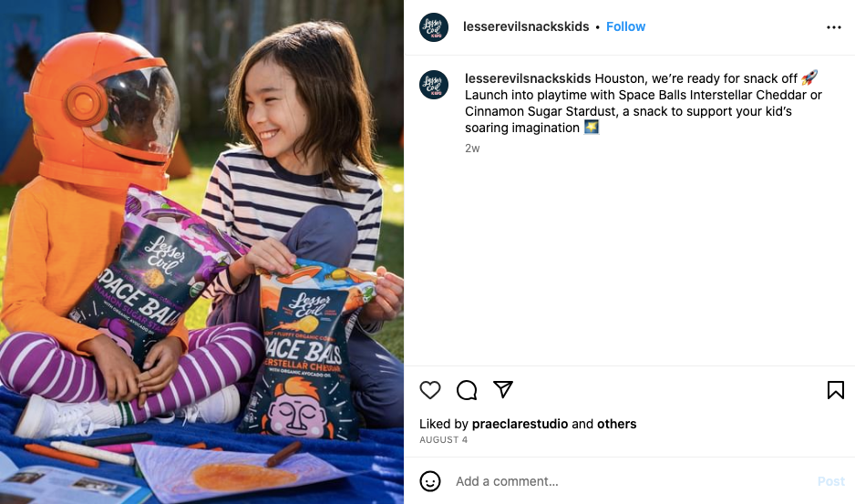Open lesserevilsnackskids username in caption
855x504 pixels.
[528, 78]
